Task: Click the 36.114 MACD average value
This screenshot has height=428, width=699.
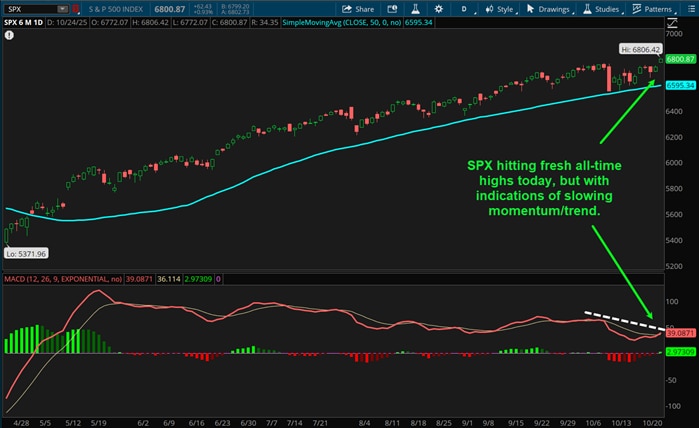Action: pos(169,279)
